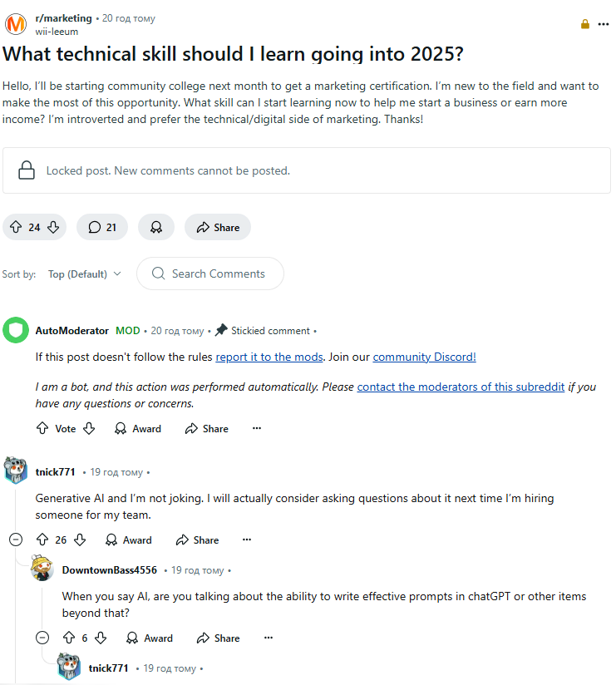Viewport: 616px width, 685px height.
Task: Give an award to the post
Action: click(x=155, y=227)
